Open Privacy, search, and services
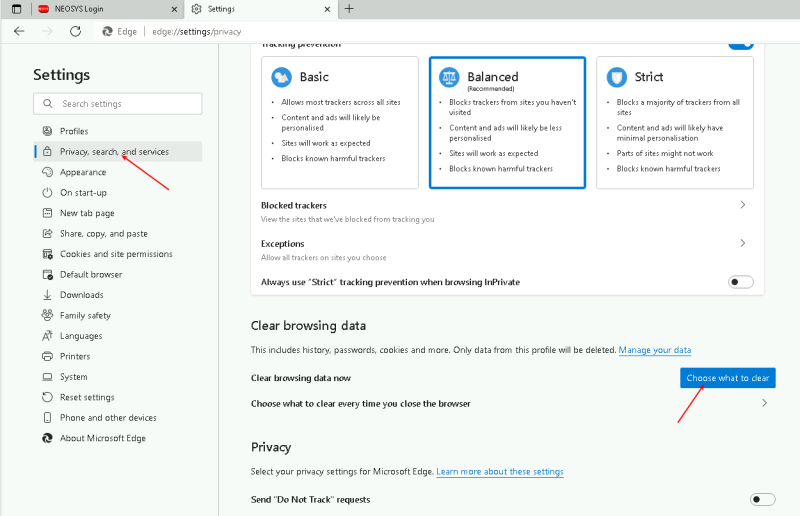Screen dimensions: 800x516 pyautogui.click(x=118, y=152)
